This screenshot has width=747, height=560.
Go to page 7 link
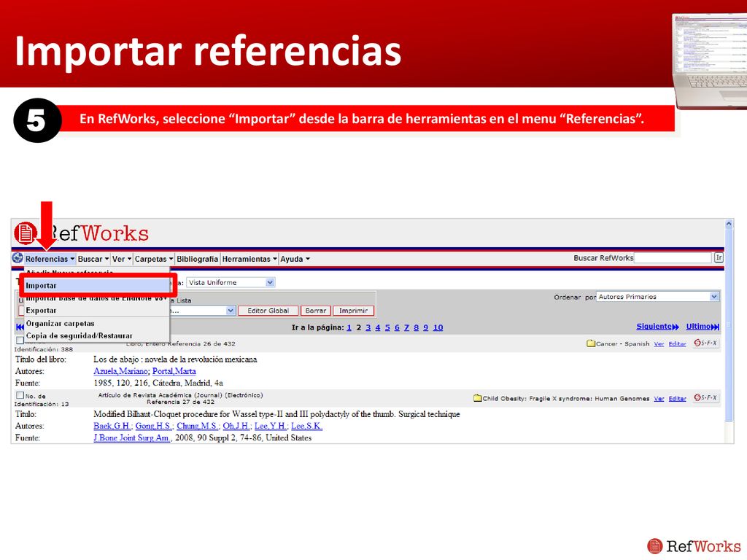[406, 327]
